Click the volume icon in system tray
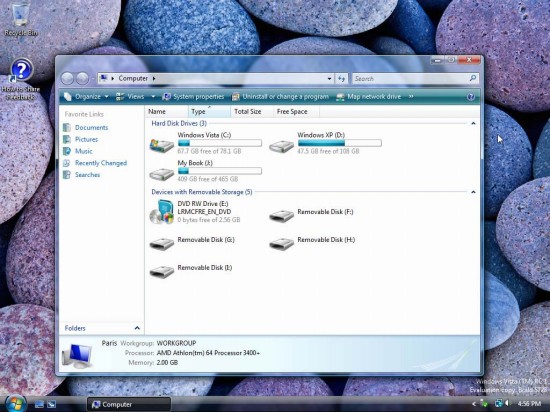The width and height of the screenshot is (550, 412). [508, 404]
